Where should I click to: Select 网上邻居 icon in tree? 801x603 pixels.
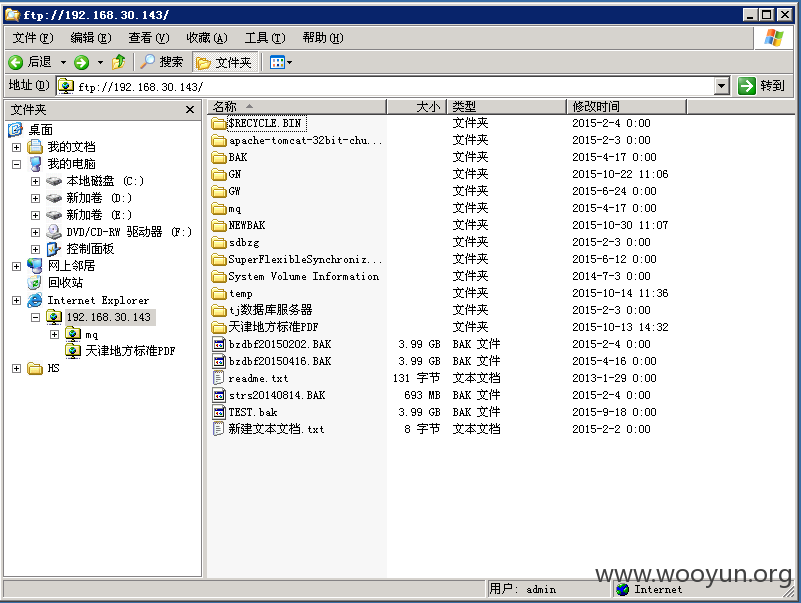point(35,266)
